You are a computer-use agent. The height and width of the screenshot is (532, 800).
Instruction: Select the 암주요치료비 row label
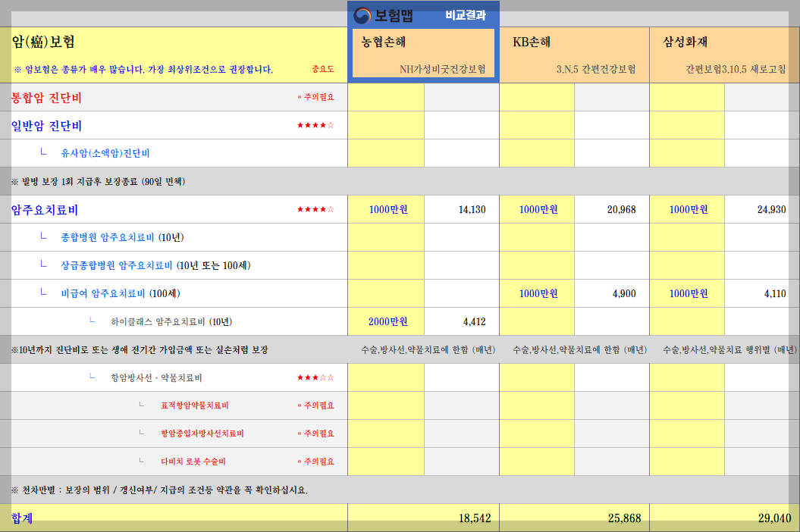[45, 210]
